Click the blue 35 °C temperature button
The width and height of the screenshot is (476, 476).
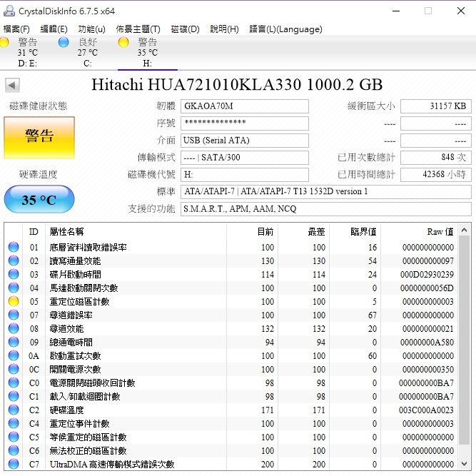coord(39,199)
